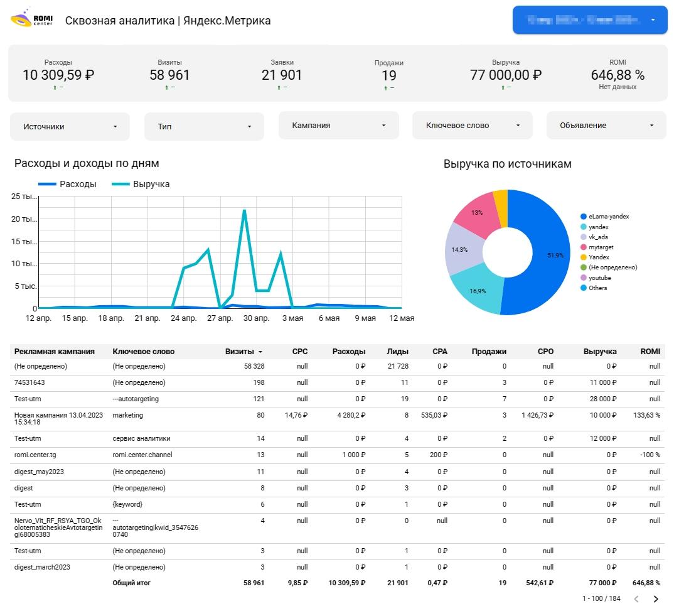Open the Кампания filter dropdown
The width and height of the screenshot is (674, 616).
[338, 126]
